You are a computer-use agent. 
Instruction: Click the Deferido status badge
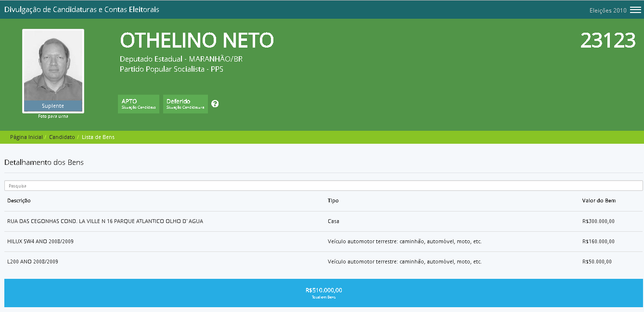point(185,104)
